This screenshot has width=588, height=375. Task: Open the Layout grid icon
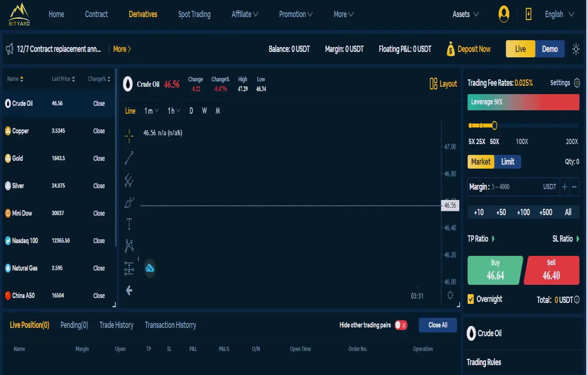(433, 84)
